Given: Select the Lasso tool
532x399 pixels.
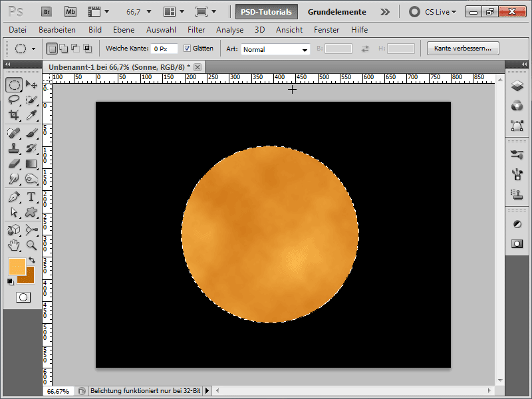Looking at the screenshot, I should point(14,100).
